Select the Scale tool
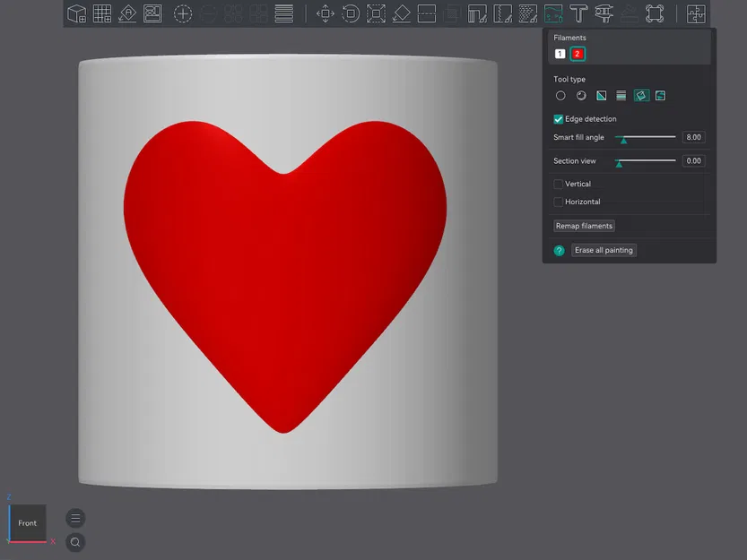747x560 pixels. 377,13
